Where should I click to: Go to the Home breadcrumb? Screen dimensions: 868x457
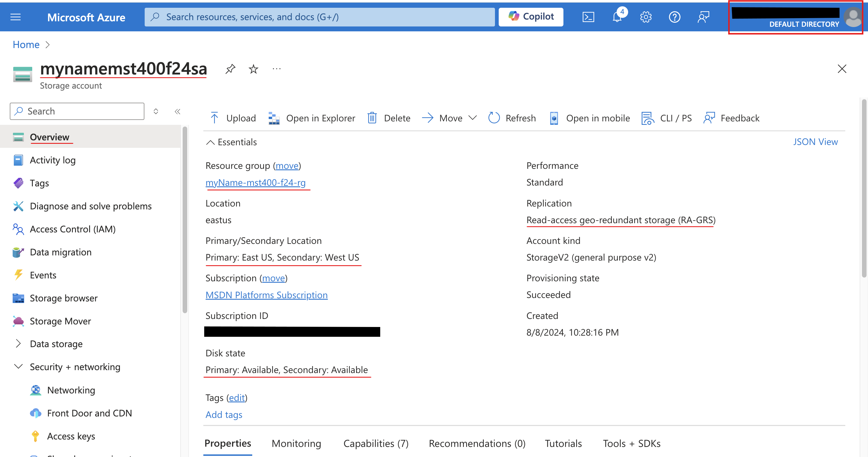(x=26, y=45)
